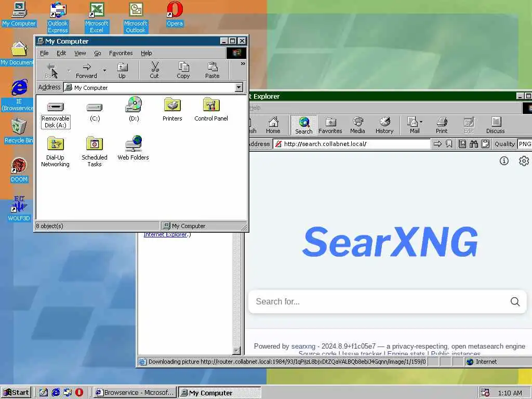532x399 pixels.
Task: Select the Web Folders icon
Action: point(134,148)
